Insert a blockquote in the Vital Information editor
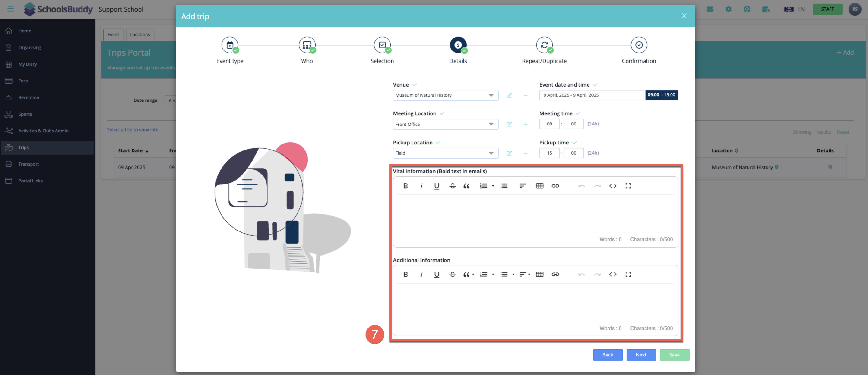The height and width of the screenshot is (375, 868). (x=466, y=186)
